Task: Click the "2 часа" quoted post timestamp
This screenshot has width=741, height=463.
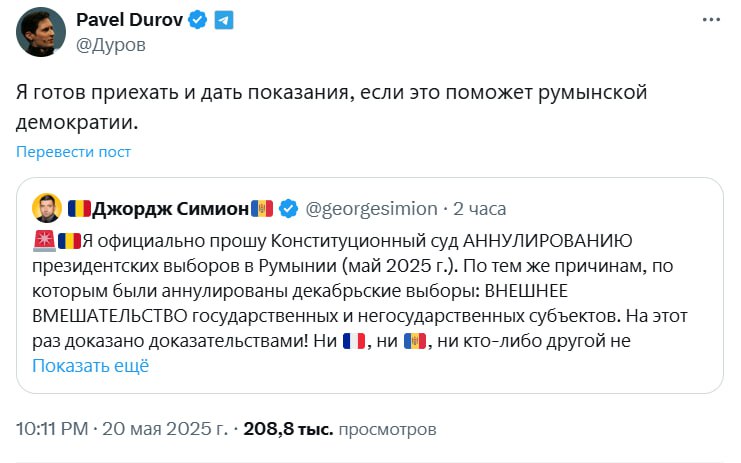Action: [480, 208]
